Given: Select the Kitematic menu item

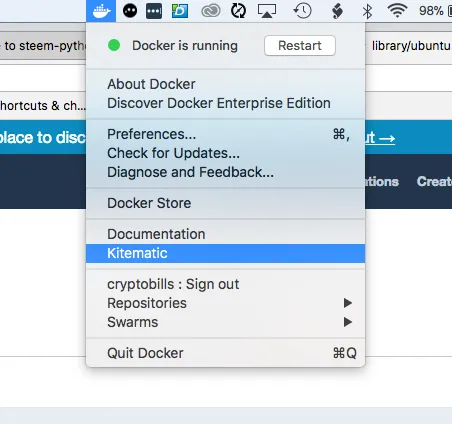Looking at the screenshot, I should (x=225, y=253).
